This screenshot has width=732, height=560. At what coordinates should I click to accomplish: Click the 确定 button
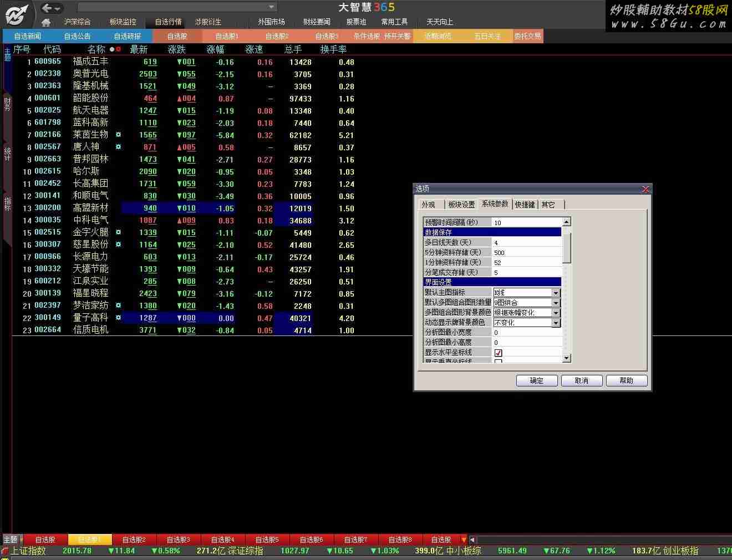tap(537, 380)
